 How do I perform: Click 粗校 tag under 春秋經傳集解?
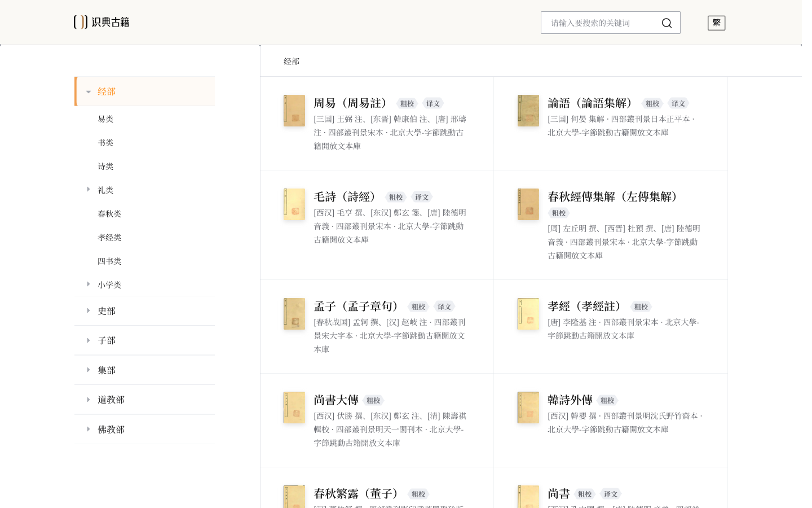pyautogui.click(x=559, y=213)
